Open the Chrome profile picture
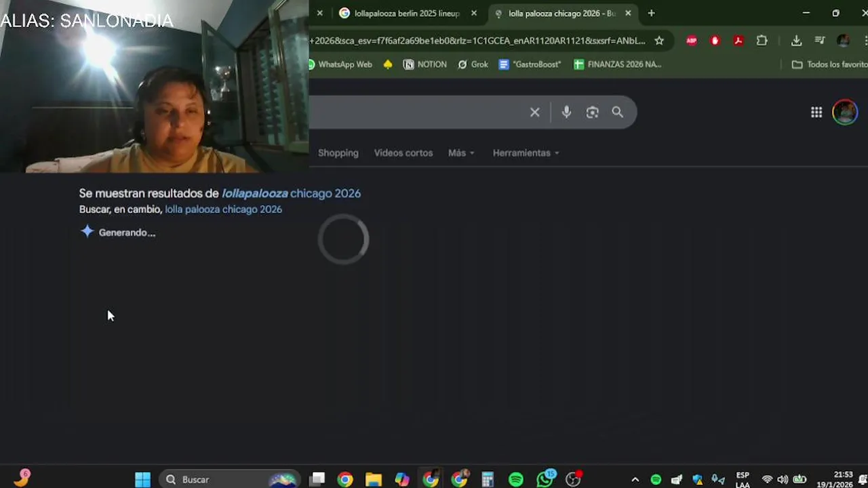The image size is (868, 488). [x=844, y=41]
